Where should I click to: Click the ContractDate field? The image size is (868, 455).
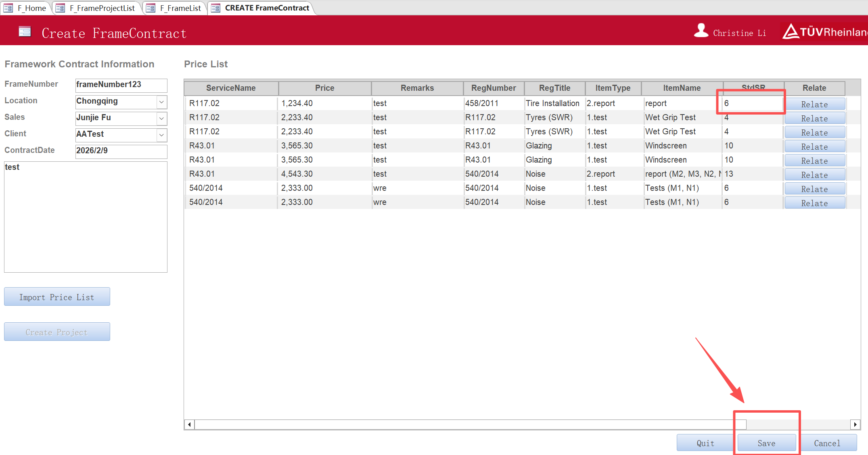[121, 151]
